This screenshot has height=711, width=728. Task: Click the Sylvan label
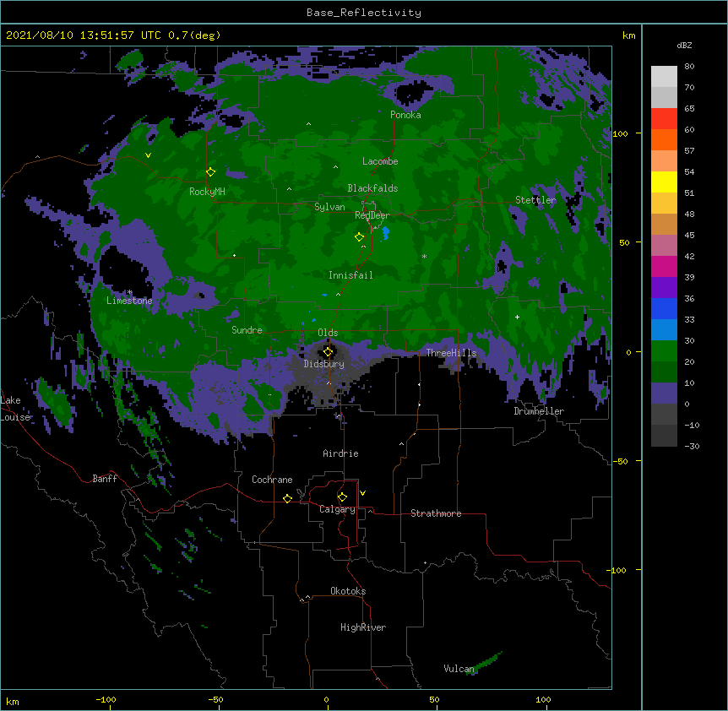[x=329, y=207]
